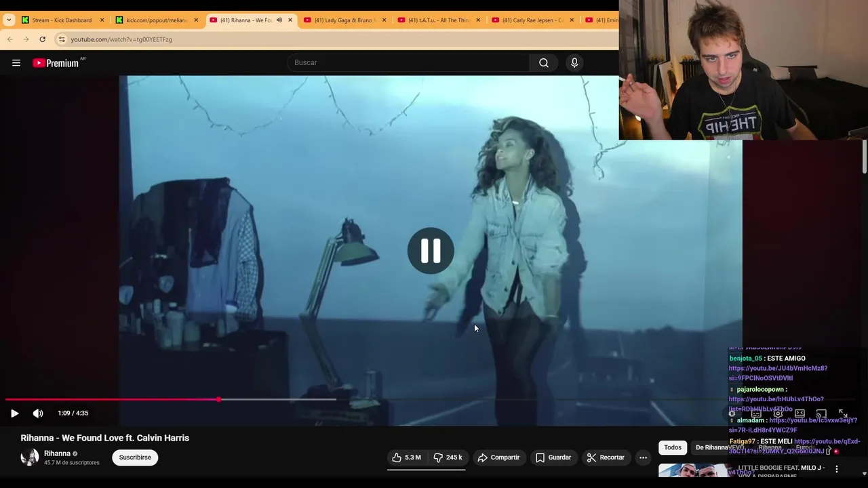Open almadam's youtu.be chat link
Screen dimensions: 868x488
(x=793, y=425)
